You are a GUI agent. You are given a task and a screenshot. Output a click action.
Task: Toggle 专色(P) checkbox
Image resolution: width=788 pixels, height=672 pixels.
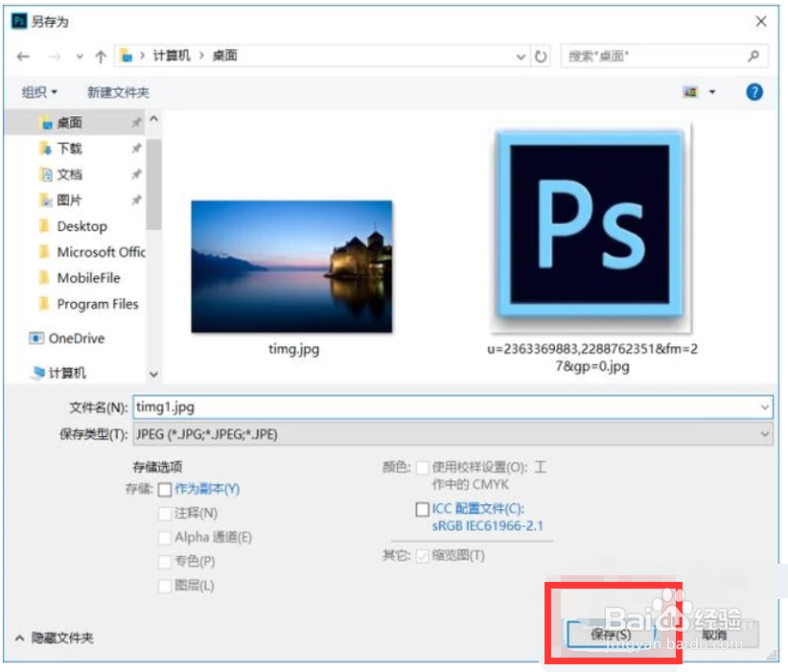(x=165, y=562)
